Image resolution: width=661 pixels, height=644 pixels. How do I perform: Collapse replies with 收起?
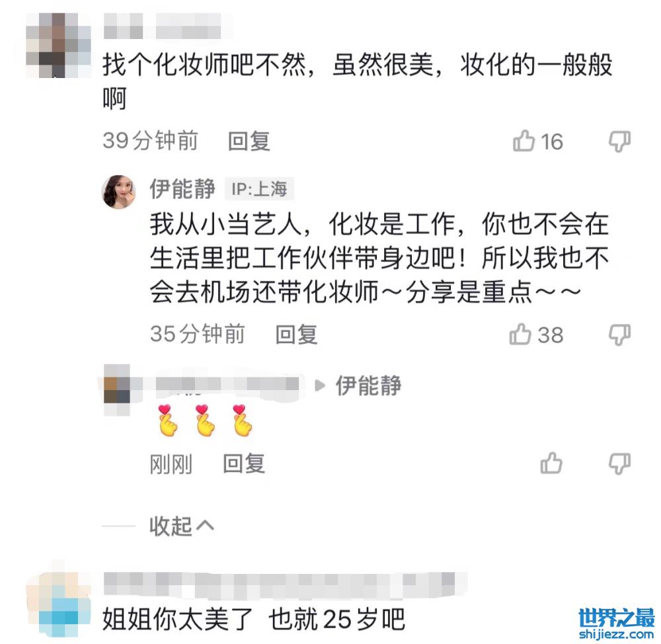(182, 526)
